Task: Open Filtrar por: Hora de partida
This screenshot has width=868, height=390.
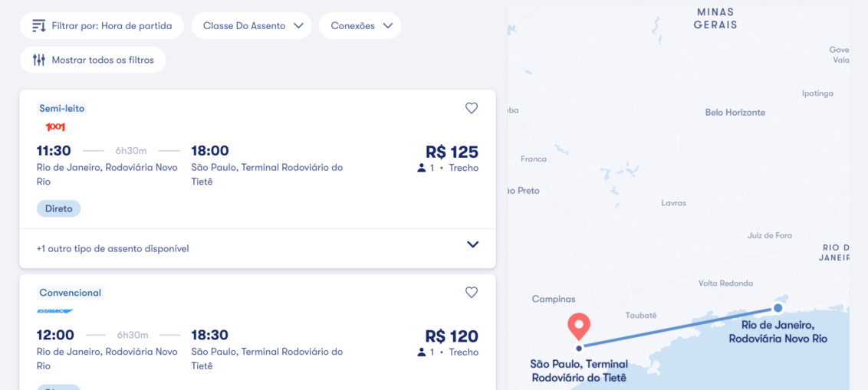Action: pyautogui.click(x=102, y=26)
